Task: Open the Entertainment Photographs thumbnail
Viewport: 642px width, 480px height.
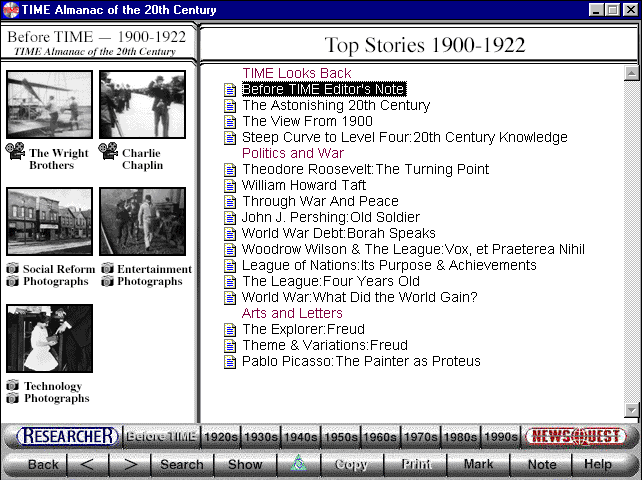Action: click(142, 222)
